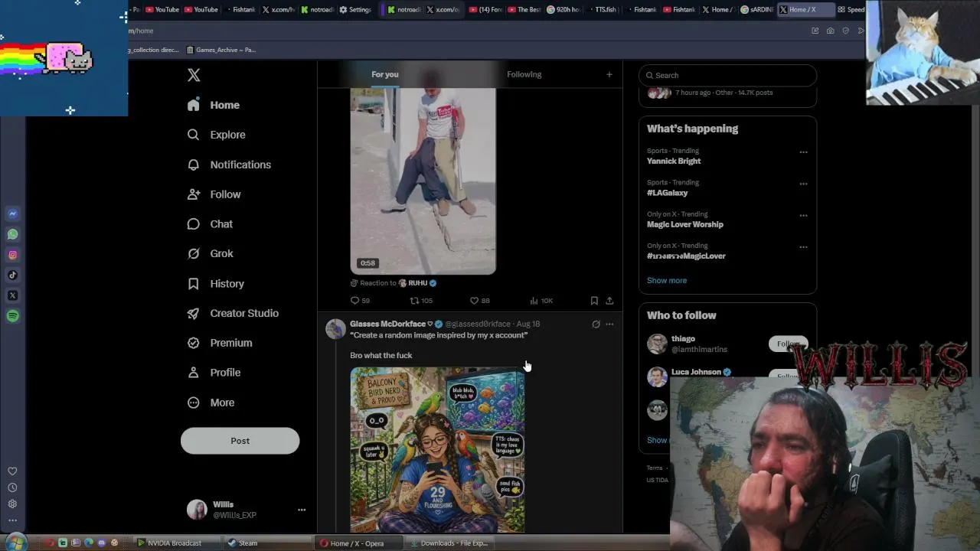Open the Premium page
Image resolution: width=980 pixels, height=551 pixels.
(x=220, y=343)
